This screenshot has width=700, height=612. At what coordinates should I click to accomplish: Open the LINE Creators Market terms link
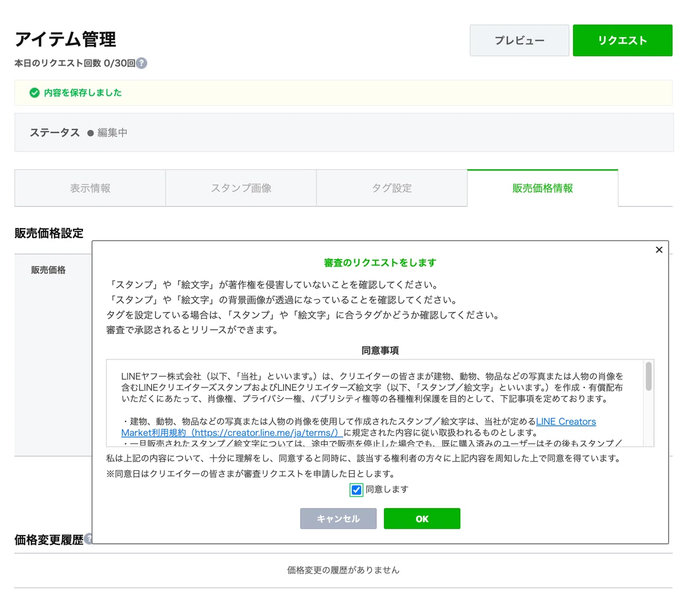359,427
